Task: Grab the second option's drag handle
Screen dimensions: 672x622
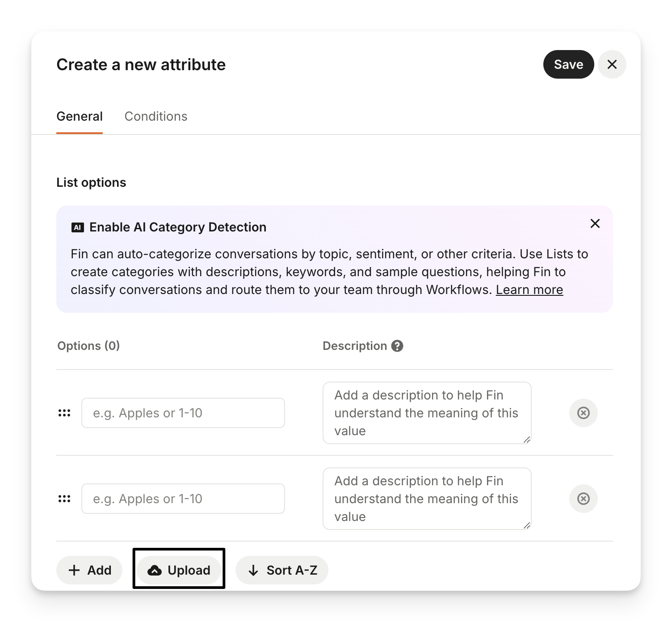Action: (x=64, y=499)
